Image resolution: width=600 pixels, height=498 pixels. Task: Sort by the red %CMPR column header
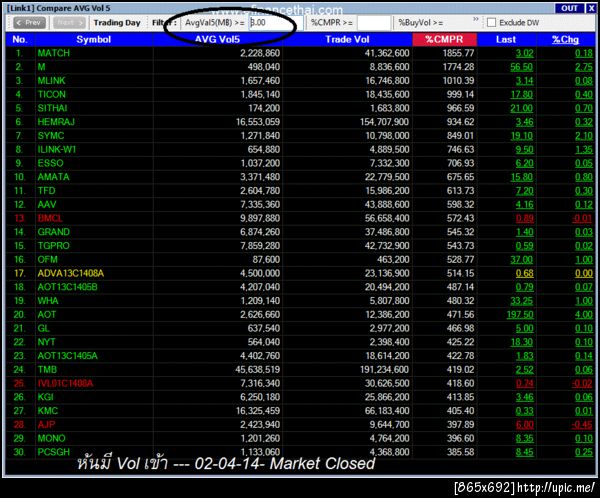click(444, 39)
